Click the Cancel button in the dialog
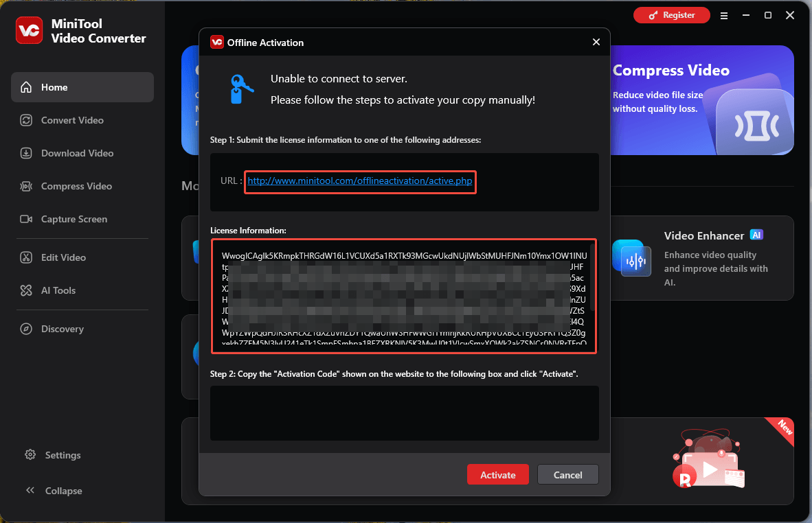This screenshot has height=523, width=812. pyautogui.click(x=567, y=474)
